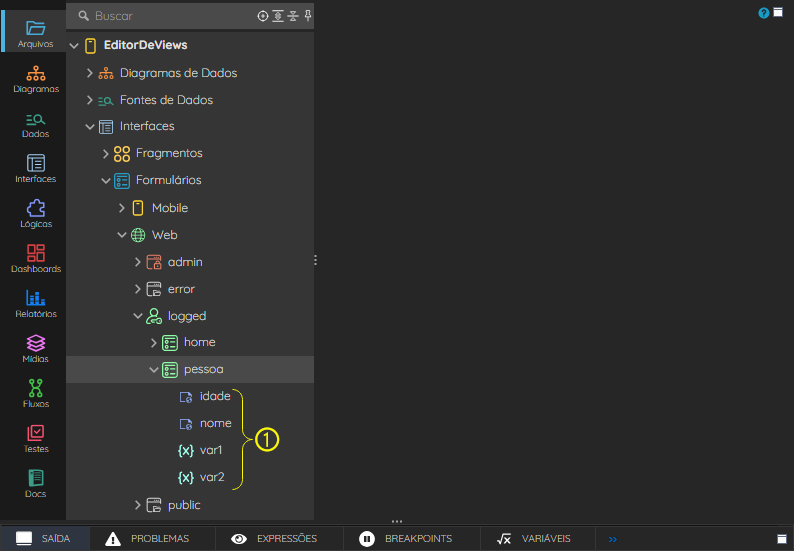Open the Testes sidebar panel
Image resolution: width=794 pixels, height=551 pixels.
[35, 439]
